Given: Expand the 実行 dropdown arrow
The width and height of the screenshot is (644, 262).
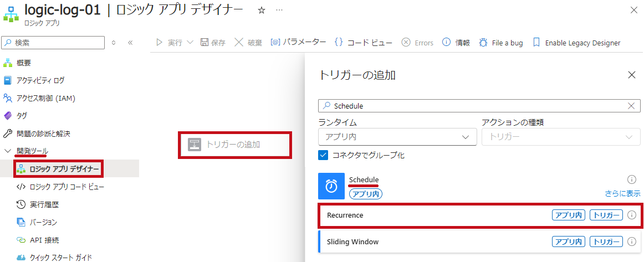Looking at the screenshot, I should (190, 42).
